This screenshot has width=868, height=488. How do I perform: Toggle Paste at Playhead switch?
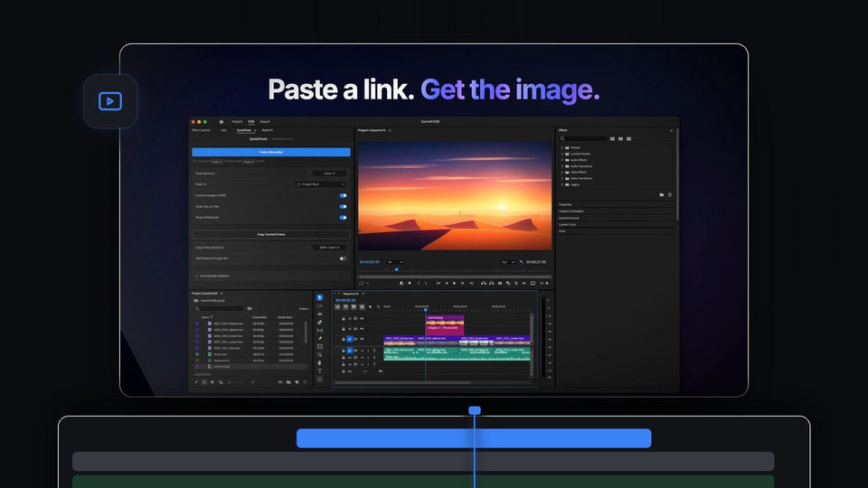[x=344, y=218]
